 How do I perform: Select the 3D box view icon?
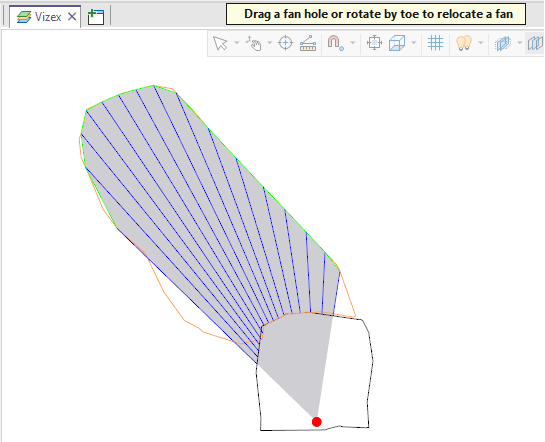397,43
